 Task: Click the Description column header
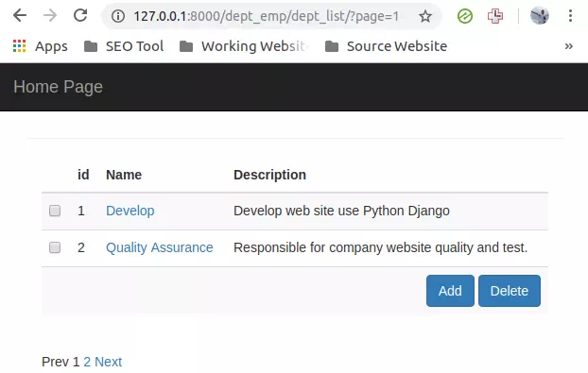(269, 175)
